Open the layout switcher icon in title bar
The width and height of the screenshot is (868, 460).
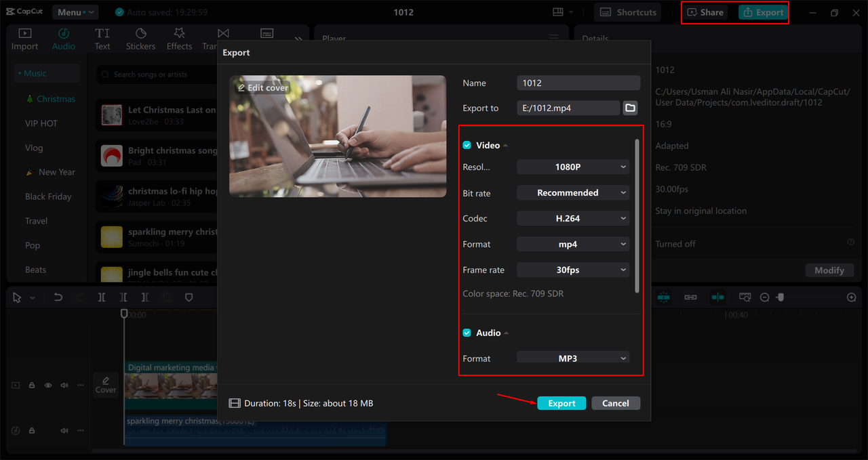click(558, 12)
